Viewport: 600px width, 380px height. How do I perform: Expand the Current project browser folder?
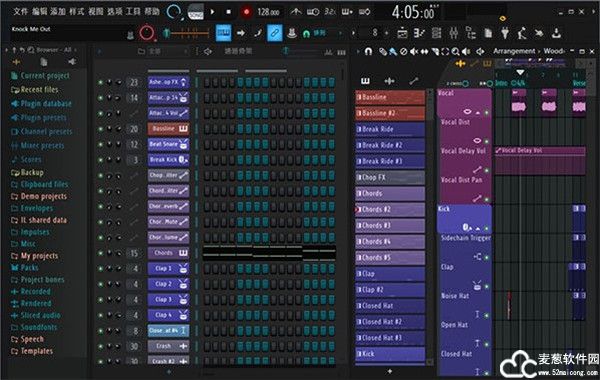pyautogui.click(x=41, y=76)
